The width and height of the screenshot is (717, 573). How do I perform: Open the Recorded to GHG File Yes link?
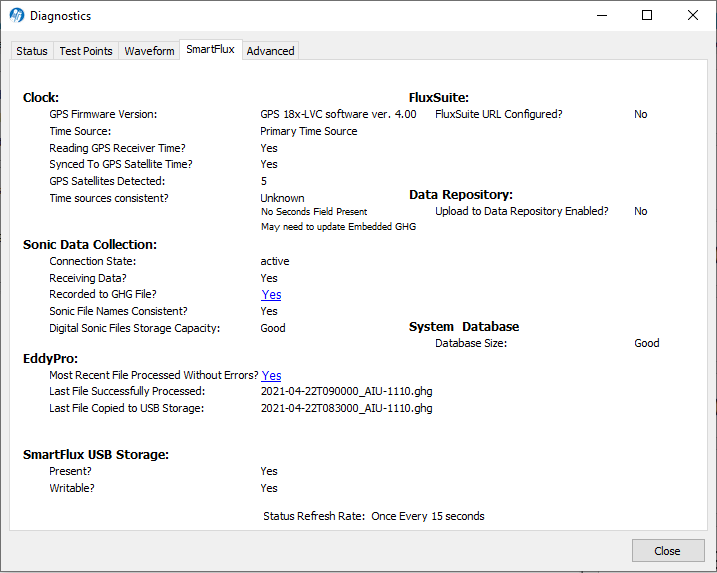271,295
